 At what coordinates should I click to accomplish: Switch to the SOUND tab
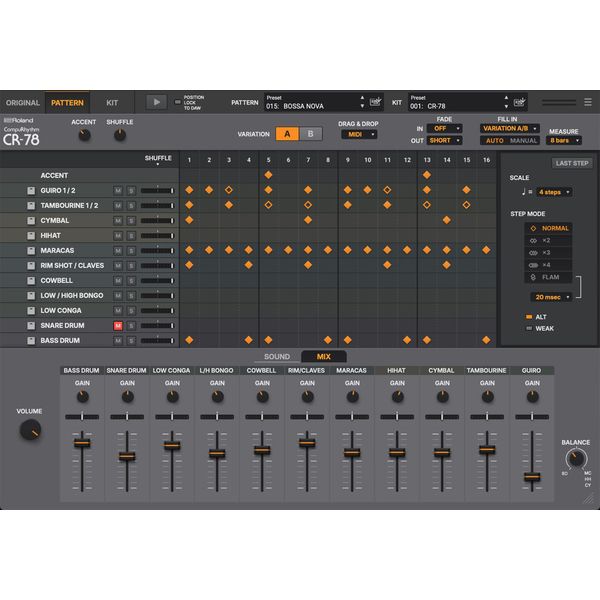click(x=277, y=356)
